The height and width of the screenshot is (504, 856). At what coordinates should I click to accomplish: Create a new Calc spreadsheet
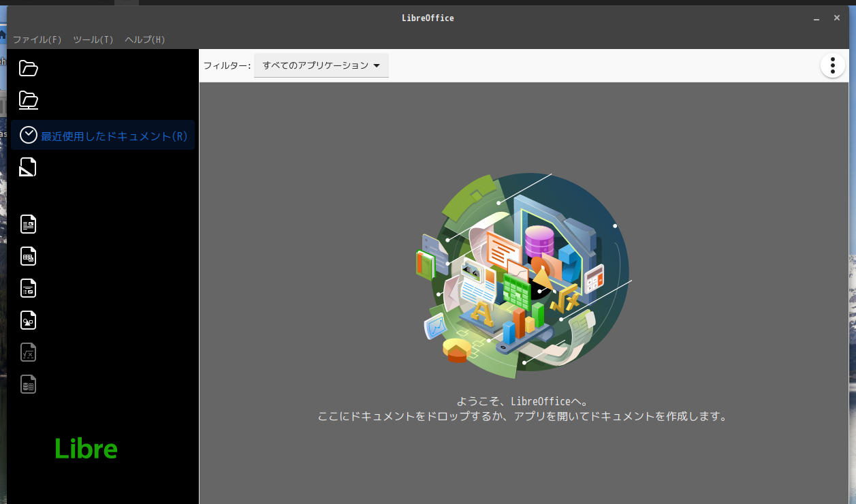click(x=28, y=256)
